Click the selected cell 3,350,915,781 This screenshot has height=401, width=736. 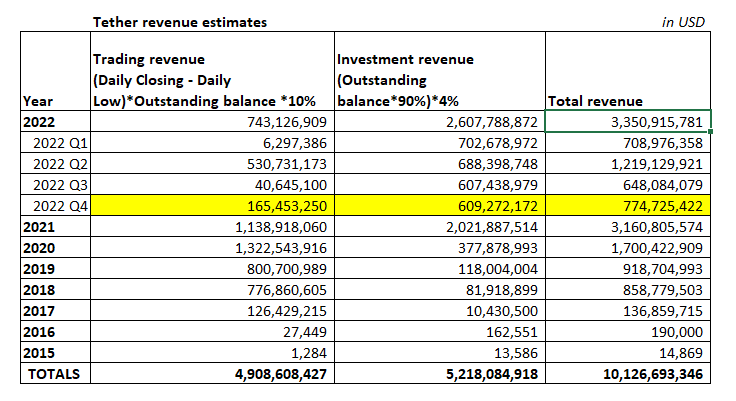tap(628, 121)
